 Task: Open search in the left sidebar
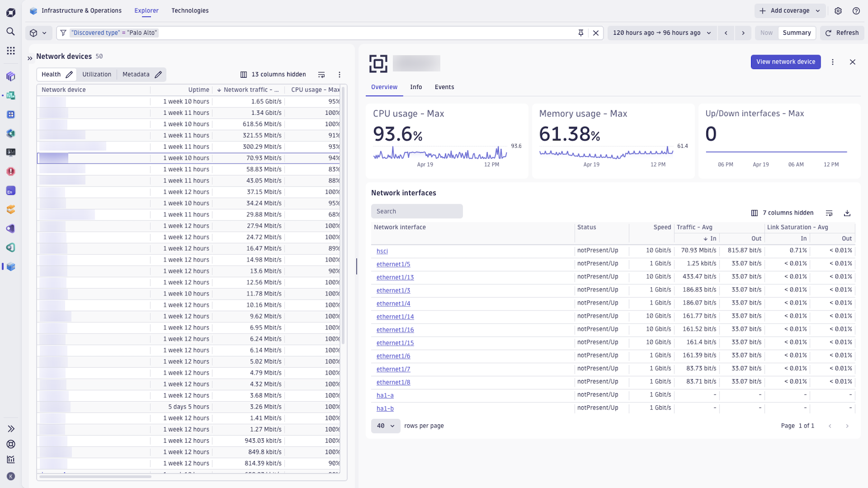click(x=11, y=32)
